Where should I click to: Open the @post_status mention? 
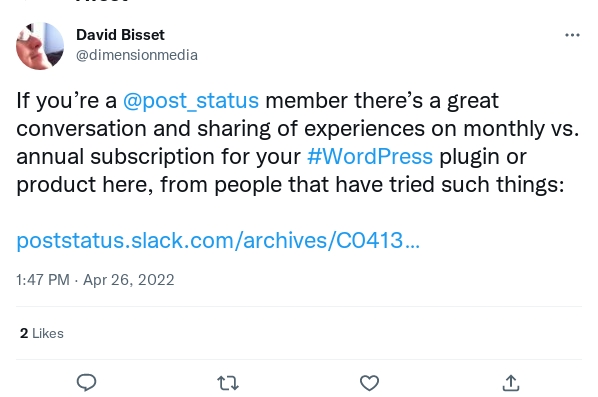click(191, 101)
